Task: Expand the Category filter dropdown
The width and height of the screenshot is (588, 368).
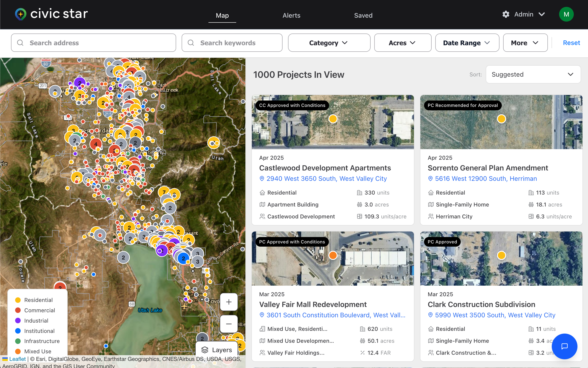Action: 329,43
